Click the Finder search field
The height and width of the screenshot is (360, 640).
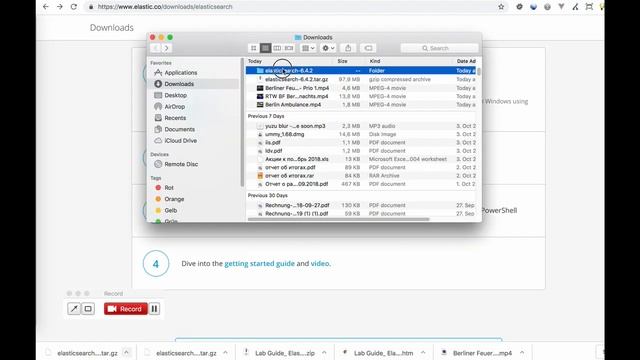tap(439, 48)
